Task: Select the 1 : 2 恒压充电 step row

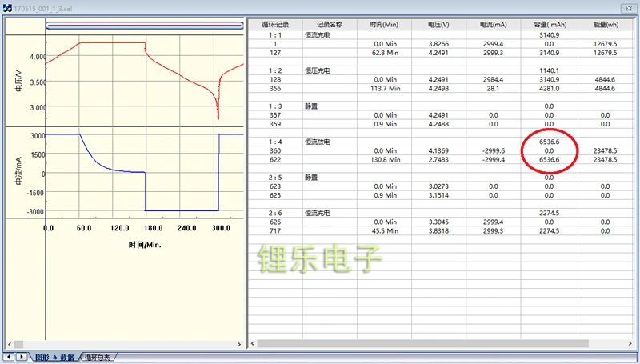Action: pos(441,70)
